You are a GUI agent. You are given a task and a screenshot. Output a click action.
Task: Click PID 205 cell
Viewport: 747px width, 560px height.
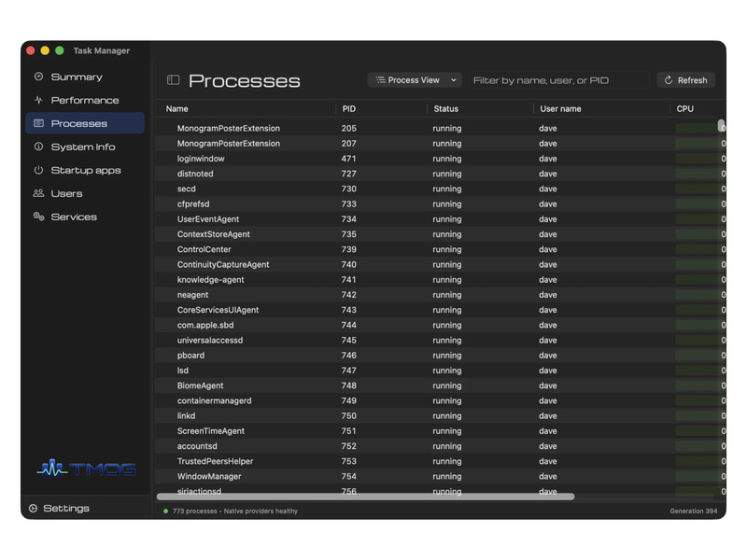click(x=348, y=128)
